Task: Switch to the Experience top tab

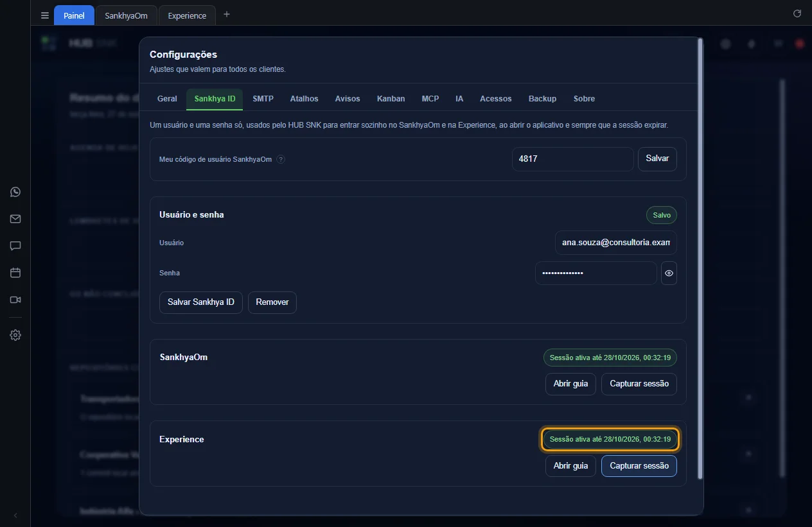Action: (187, 15)
